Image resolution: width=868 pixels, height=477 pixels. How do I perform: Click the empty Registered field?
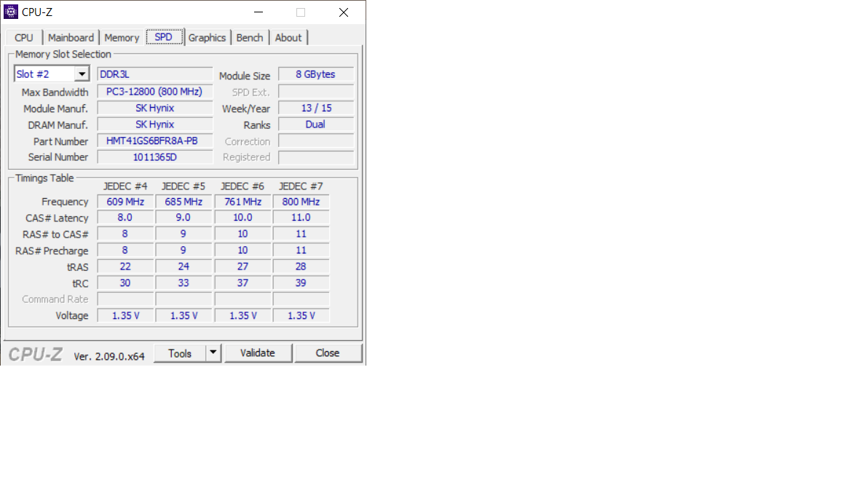[x=316, y=157]
